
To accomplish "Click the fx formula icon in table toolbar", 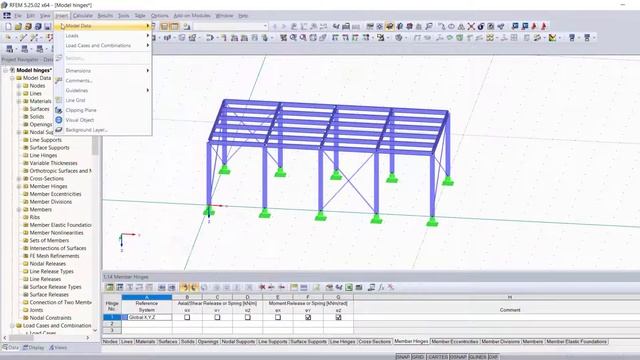I will point(381,287).
